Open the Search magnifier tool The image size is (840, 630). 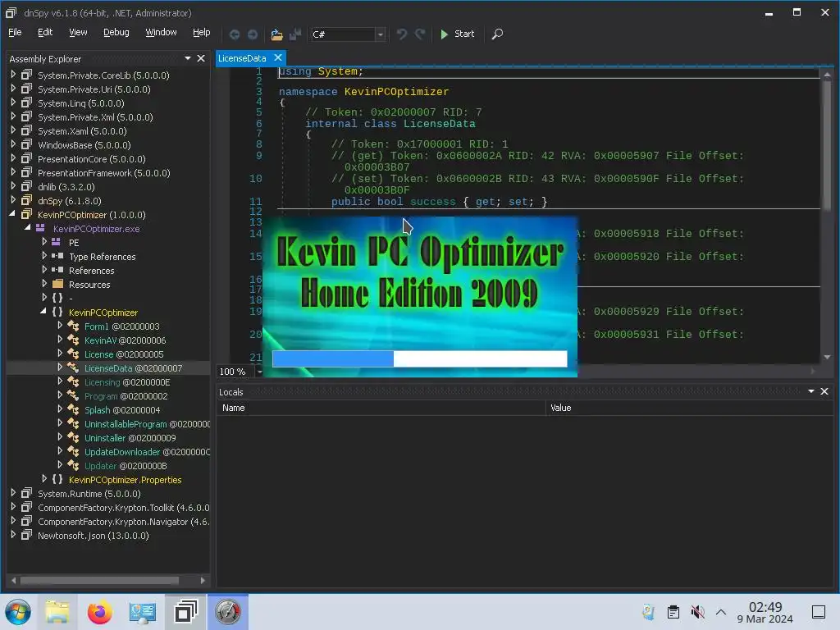click(497, 34)
